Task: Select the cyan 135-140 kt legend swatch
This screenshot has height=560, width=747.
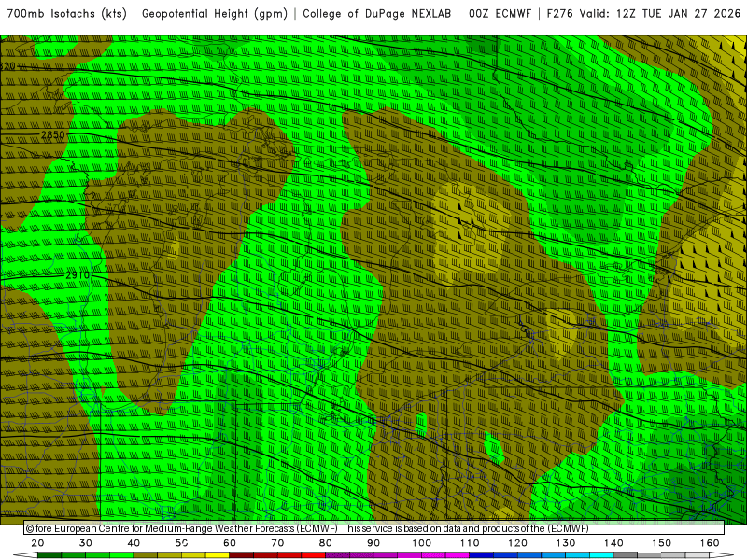Action: coord(601,555)
